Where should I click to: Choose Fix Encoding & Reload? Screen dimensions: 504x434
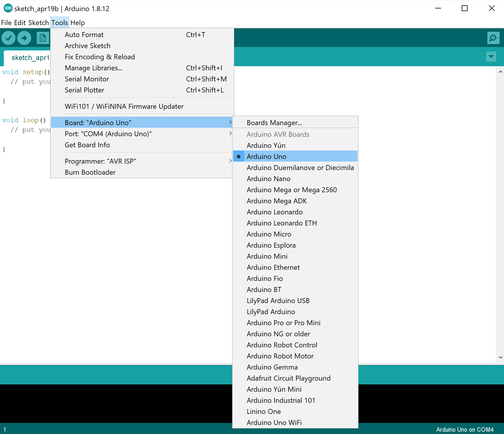tap(142, 57)
